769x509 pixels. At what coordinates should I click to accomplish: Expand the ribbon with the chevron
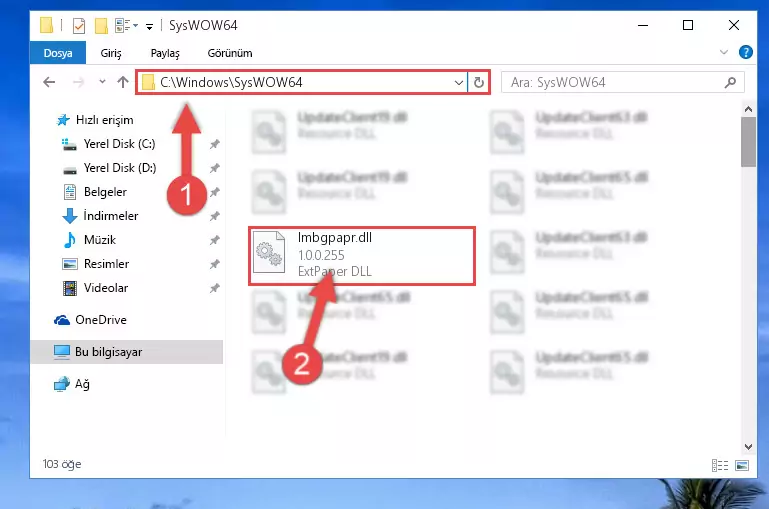point(723,52)
